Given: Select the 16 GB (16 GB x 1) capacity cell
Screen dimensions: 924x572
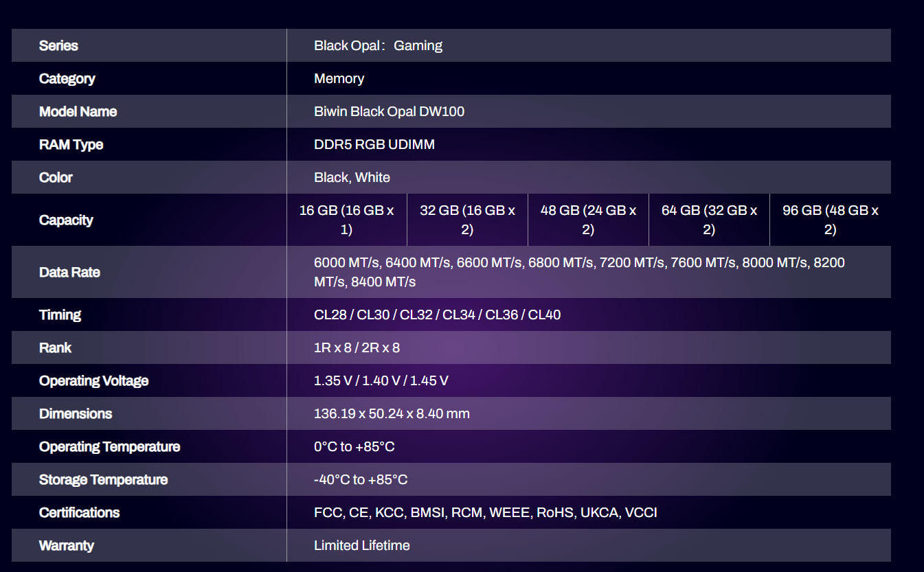Looking at the screenshot, I should (346, 220).
